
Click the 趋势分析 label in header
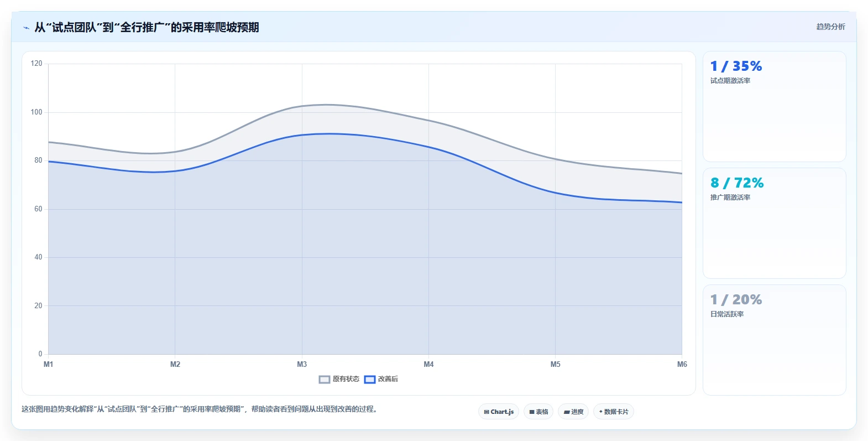pos(830,27)
